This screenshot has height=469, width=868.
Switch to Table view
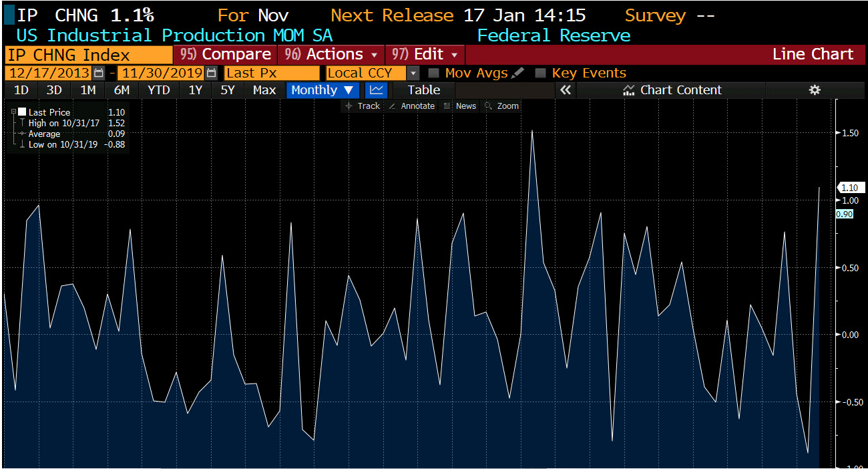tap(424, 90)
